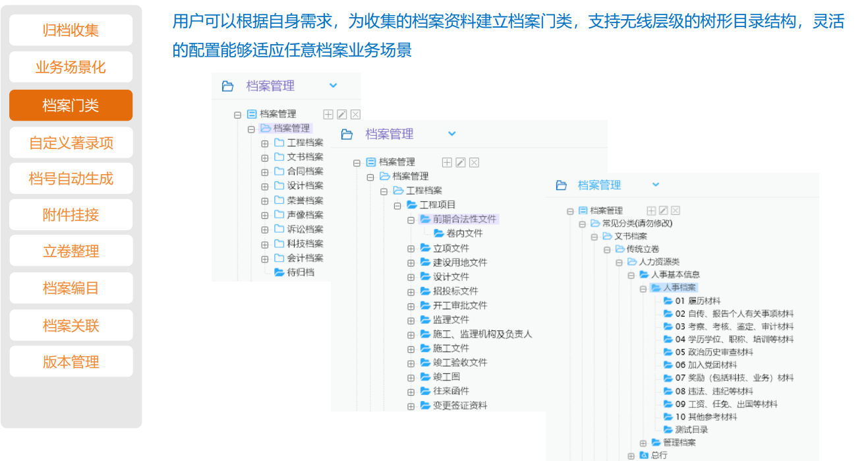
Task: Select the 自定义著录项 sidebar item
Action: [71, 143]
